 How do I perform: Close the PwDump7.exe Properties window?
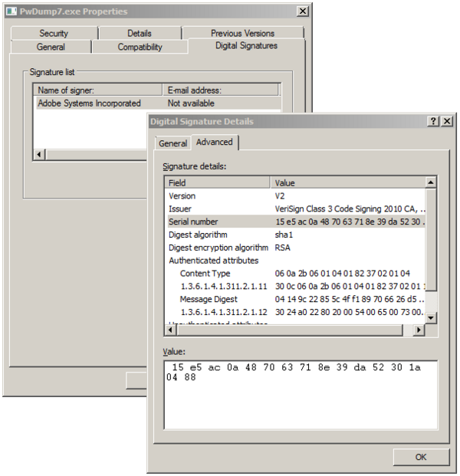[x=303, y=11]
